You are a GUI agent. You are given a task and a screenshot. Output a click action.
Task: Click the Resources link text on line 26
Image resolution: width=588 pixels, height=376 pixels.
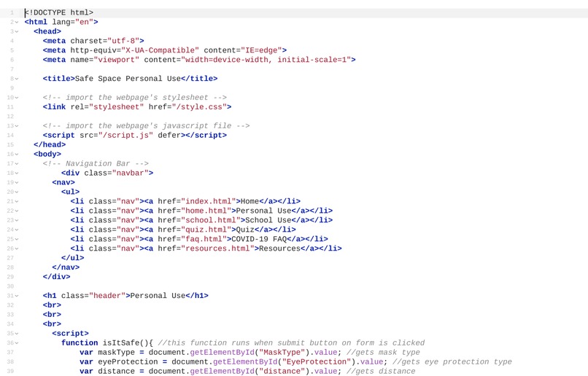[279, 248]
